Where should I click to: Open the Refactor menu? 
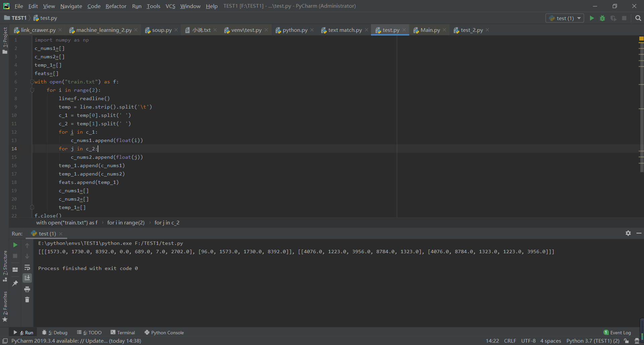tap(116, 6)
